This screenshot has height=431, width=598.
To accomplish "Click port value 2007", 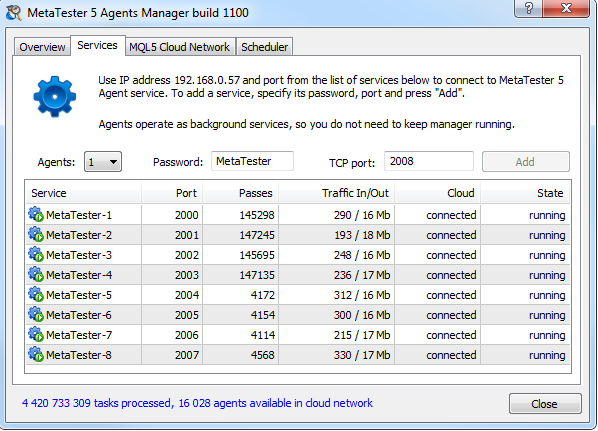I will (x=187, y=355).
